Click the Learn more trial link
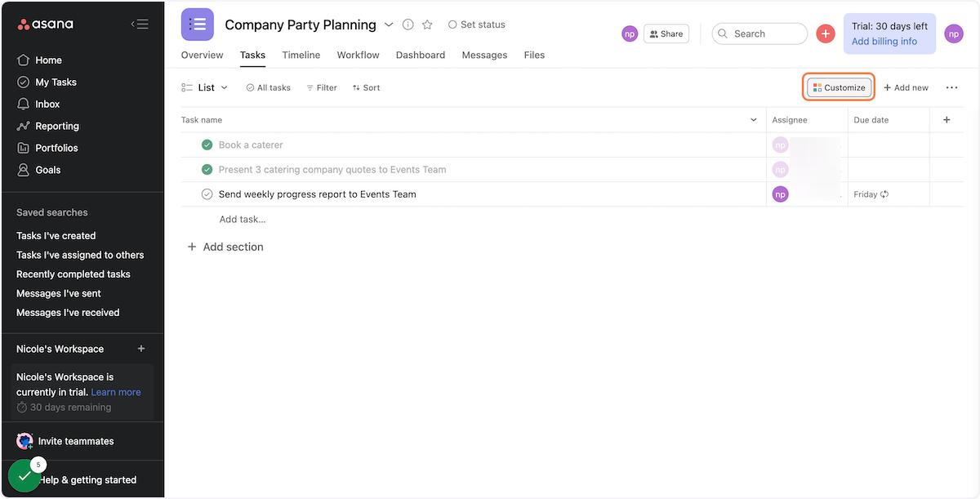980x499 pixels. [116, 392]
